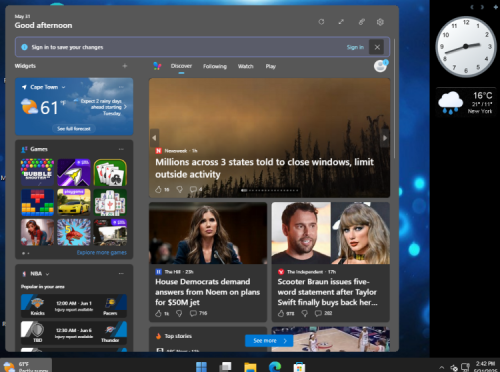Open Games widget more options
The height and width of the screenshot is (372, 500).
coord(121,149)
